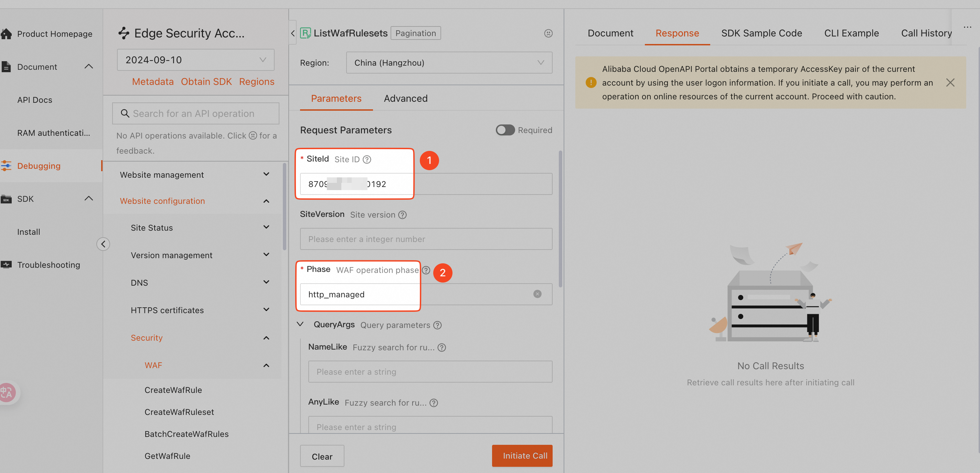Click the Phase help question icon

426,270
